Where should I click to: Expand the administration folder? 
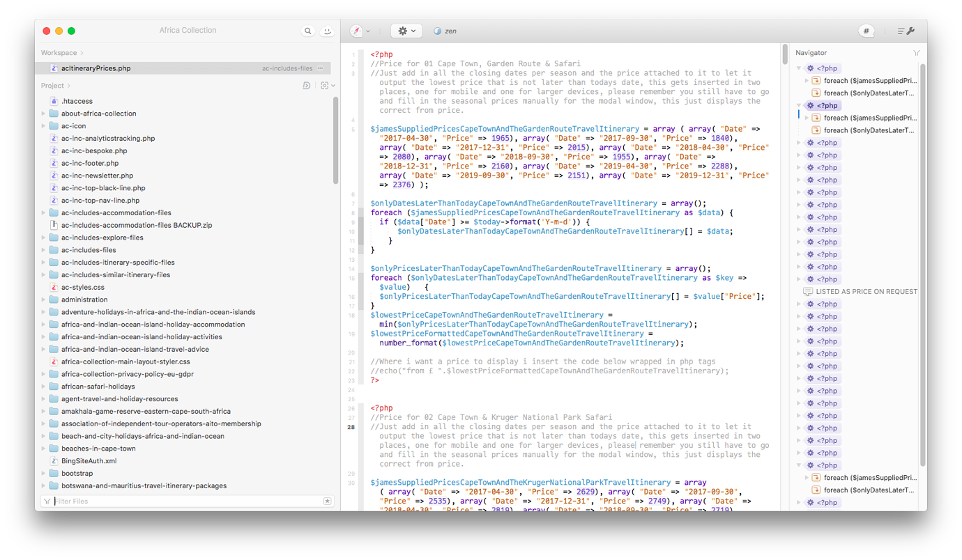tap(43, 300)
